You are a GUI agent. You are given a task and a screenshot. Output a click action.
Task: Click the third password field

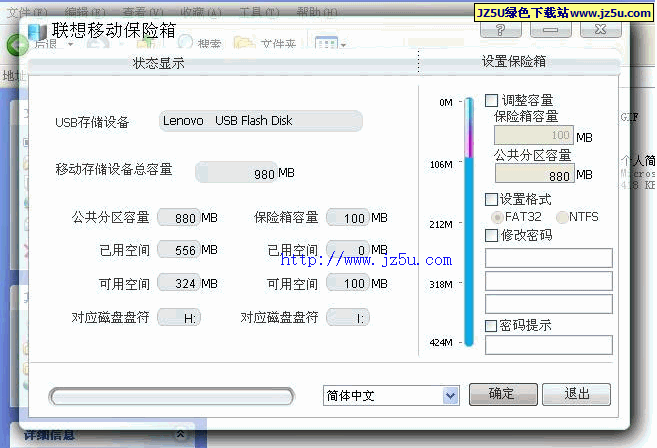[548, 304]
